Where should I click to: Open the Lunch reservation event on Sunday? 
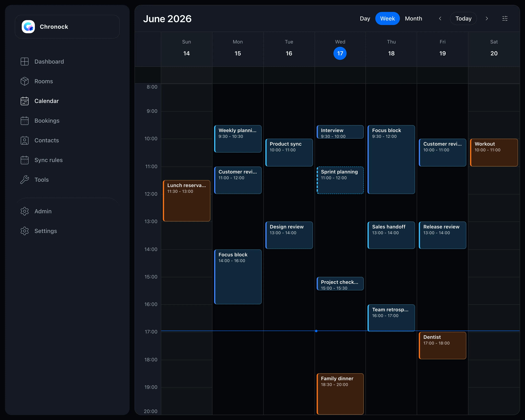(186, 201)
